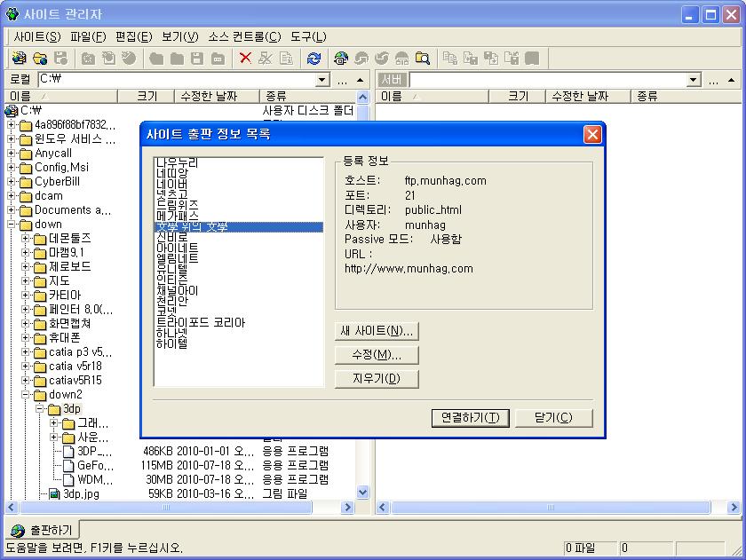The width and height of the screenshot is (746, 560).
Task: Click the blue refresh arrows toolbar icon
Action: (x=313, y=59)
